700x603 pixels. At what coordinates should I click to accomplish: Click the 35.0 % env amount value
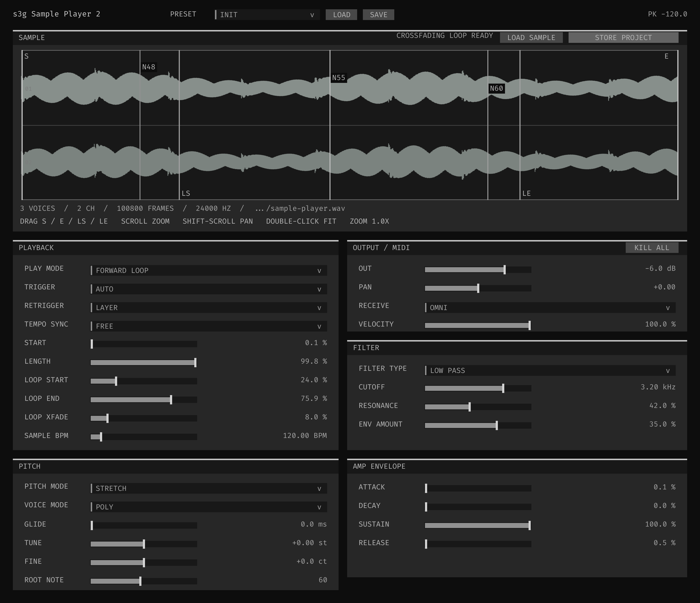[662, 424]
